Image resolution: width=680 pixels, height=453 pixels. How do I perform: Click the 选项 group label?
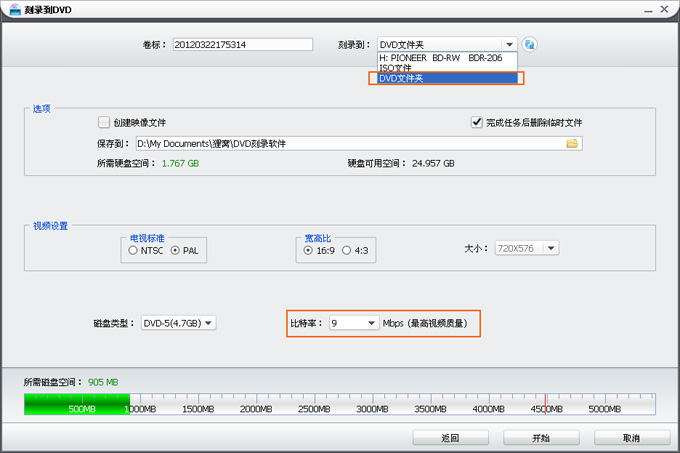[42, 108]
